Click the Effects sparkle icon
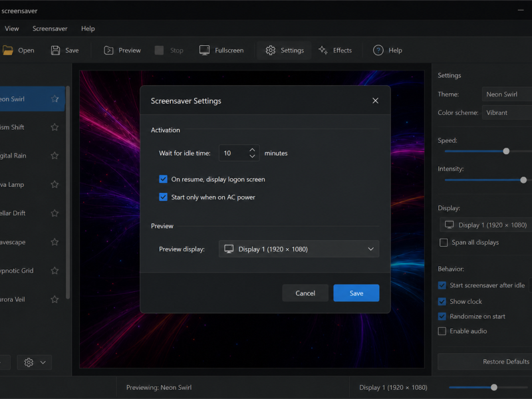The width and height of the screenshot is (532, 399). 323,51
